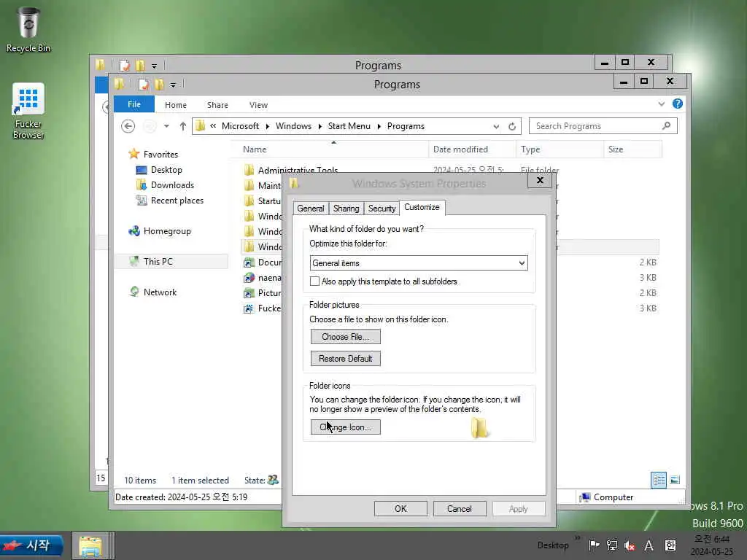Viewport: 747px width, 560px height.
Task: Expand the Microsoft breadcrumb arrow
Action: [x=267, y=126]
